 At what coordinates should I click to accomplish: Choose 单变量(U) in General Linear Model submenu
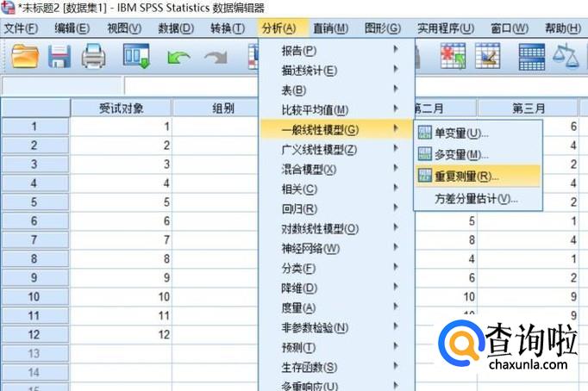click(x=461, y=133)
